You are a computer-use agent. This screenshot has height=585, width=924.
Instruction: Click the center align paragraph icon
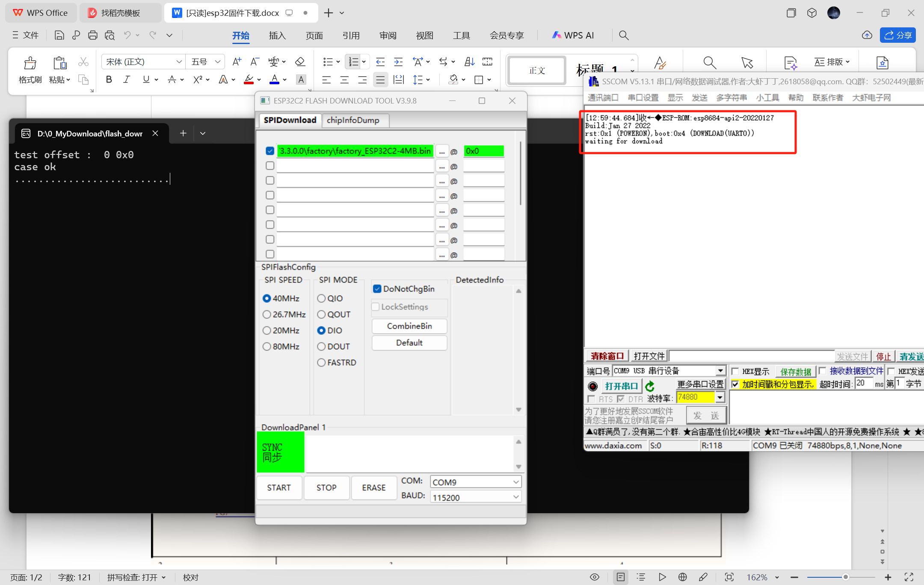tap(344, 80)
